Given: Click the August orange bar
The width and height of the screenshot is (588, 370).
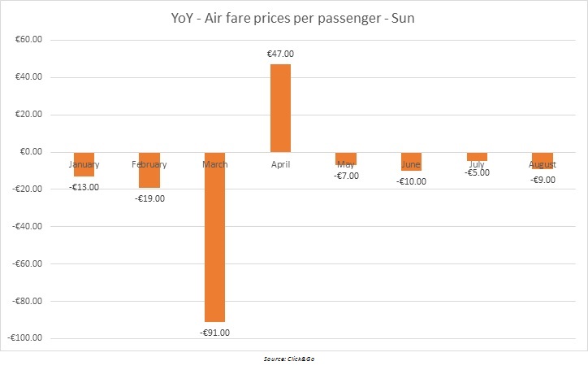Looking at the screenshot, I should pos(542,160).
